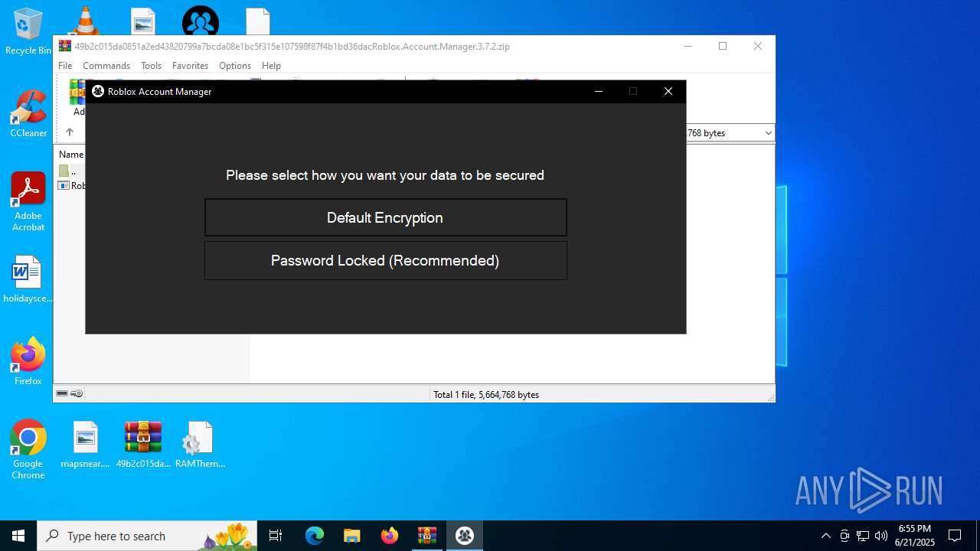980x551 pixels.
Task: Open the WinRAR Options menu
Action: pyautogui.click(x=235, y=66)
